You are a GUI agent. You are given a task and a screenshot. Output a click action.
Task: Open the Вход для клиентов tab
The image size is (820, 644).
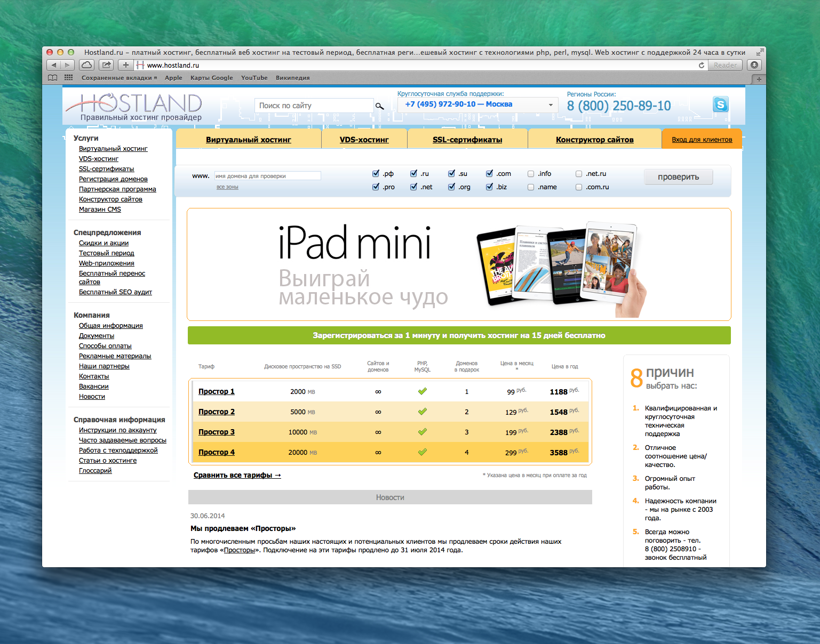(x=702, y=140)
